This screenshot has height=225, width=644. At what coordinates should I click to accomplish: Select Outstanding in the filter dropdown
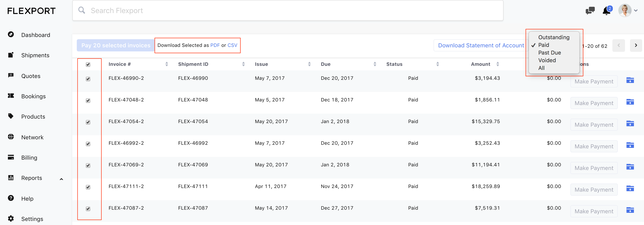[x=554, y=37]
